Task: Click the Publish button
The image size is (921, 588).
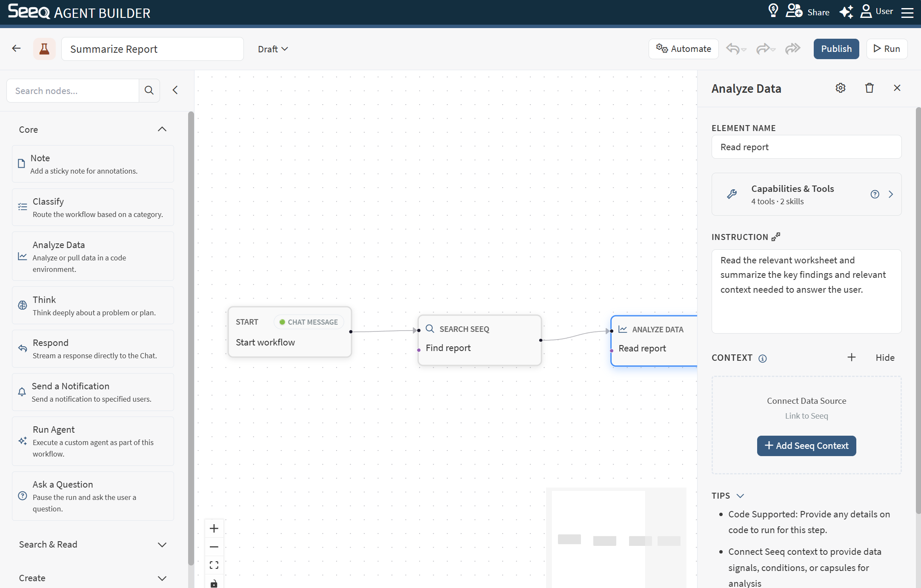Action: (x=836, y=49)
